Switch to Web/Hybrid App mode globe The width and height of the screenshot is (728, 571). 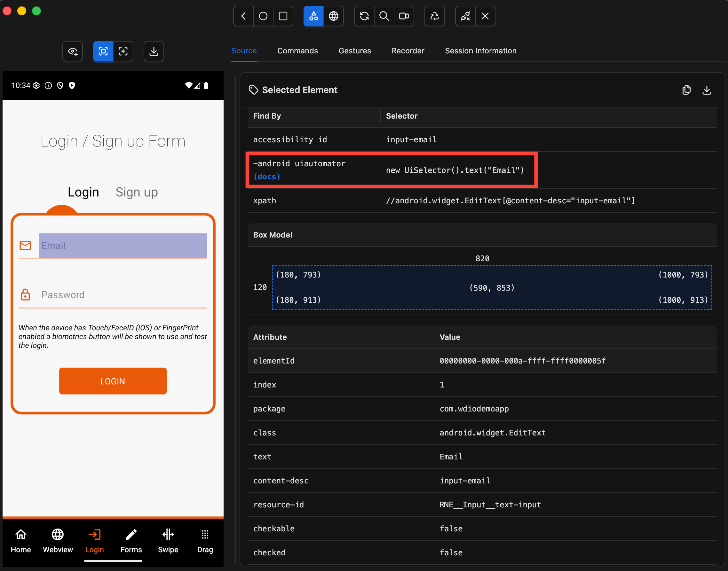click(333, 16)
